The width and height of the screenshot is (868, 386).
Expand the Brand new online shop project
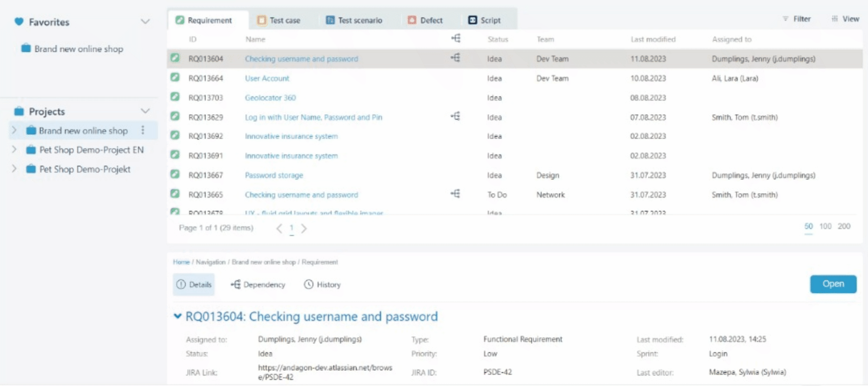(x=14, y=130)
